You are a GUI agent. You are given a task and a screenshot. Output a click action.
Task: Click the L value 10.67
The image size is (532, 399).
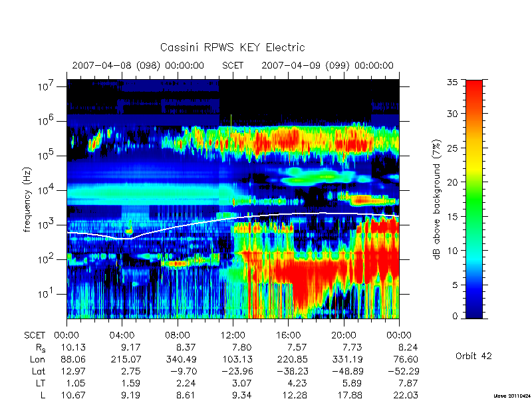73,395
